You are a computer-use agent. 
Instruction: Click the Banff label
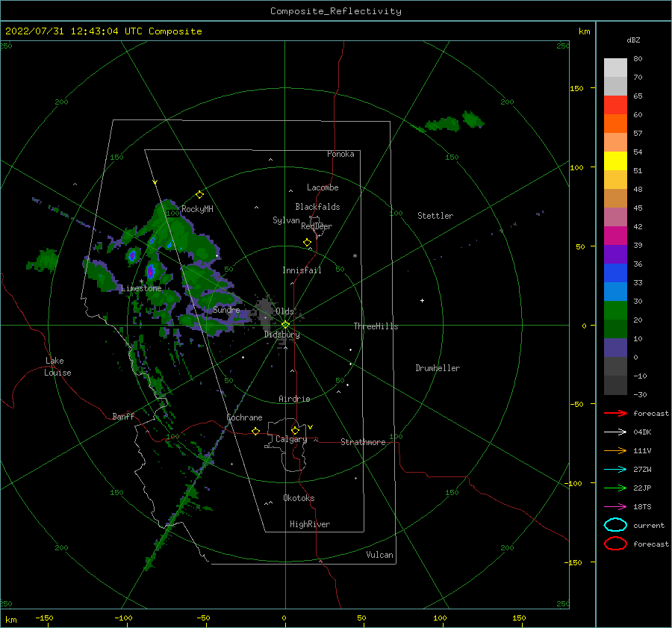pos(123,417)
